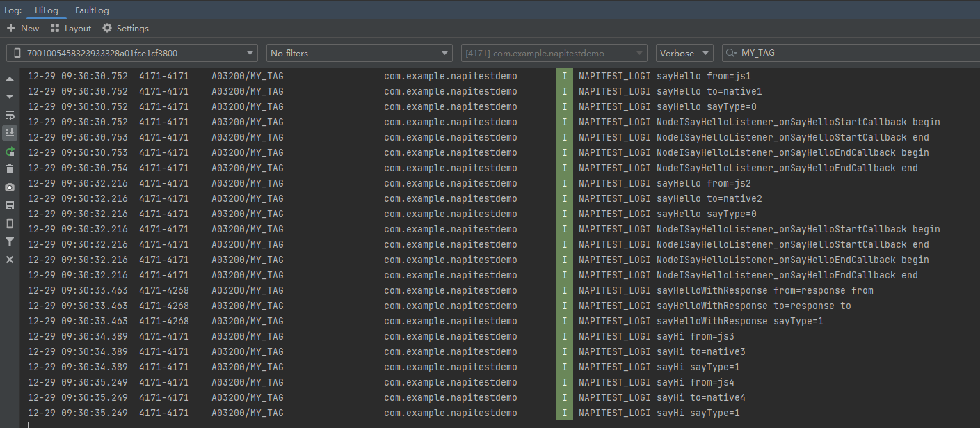Open the com.example.napitestdemo process dropdown

pos(554,54)
